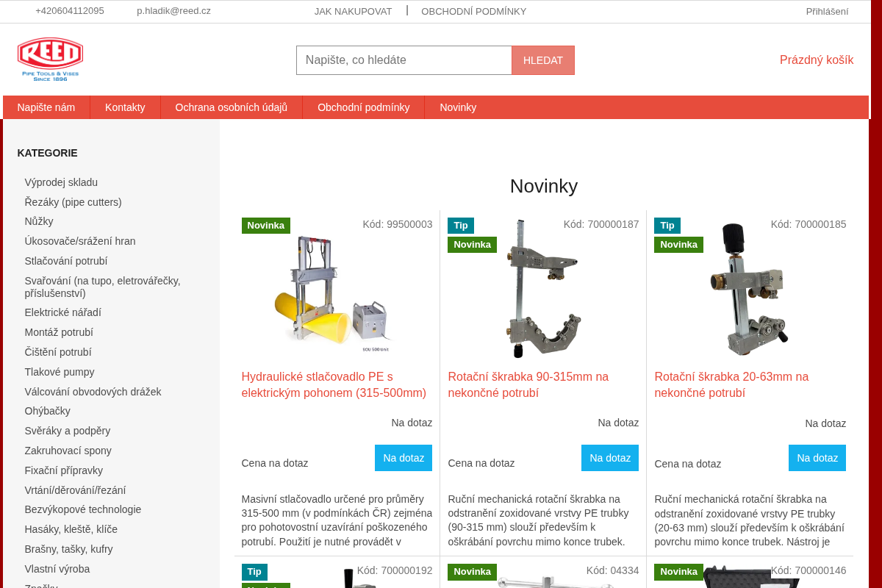The height and width of the screenshot is (588, 882).
Task: Select the Hasáky, kleště, klíče category
Action: [71, 529]
